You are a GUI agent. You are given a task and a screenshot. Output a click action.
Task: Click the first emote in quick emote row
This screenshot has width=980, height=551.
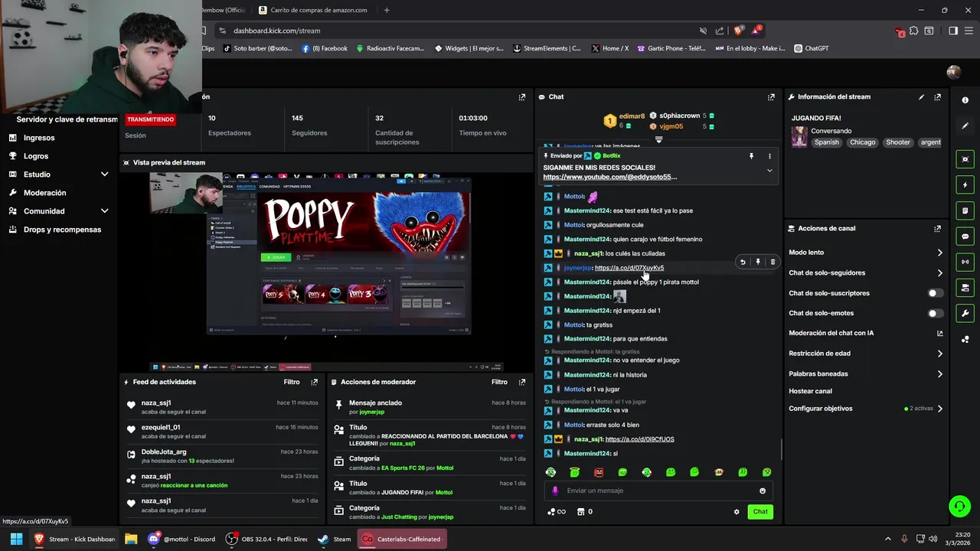coord(550,472)
